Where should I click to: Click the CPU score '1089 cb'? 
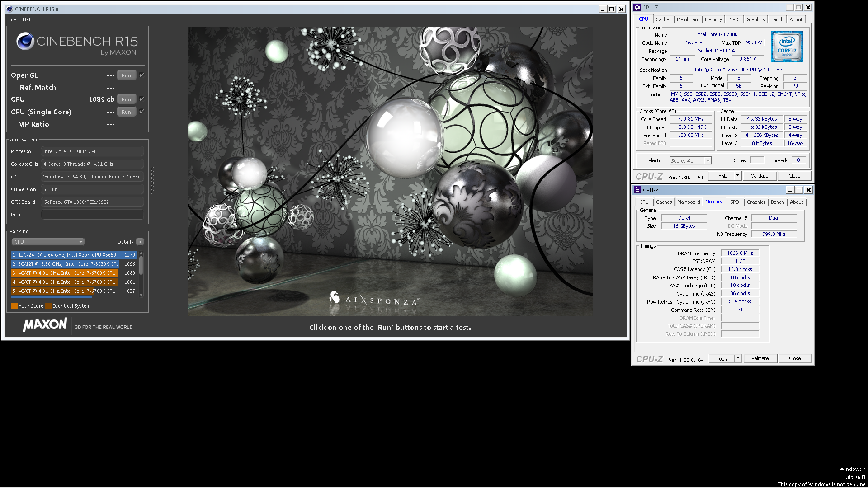[x=101, y=99]
